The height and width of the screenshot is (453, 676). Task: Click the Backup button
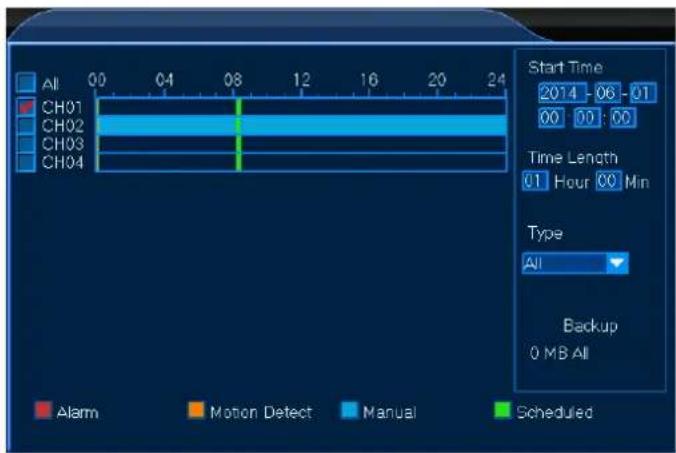pos(590,326)
